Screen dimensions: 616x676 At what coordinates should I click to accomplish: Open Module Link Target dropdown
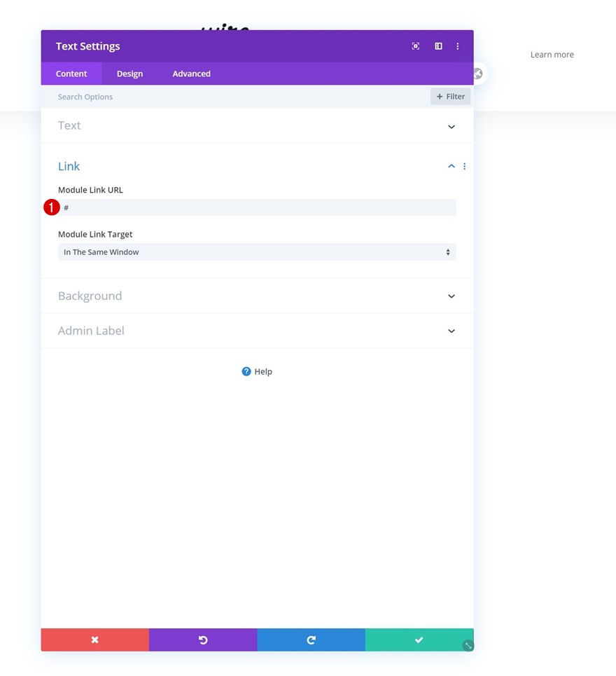pyautogui.click(x=257, y=252)
